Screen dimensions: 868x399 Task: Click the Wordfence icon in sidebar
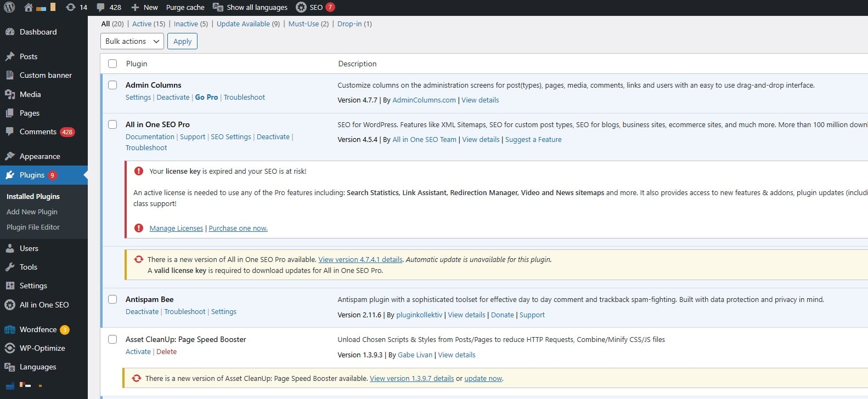pos(10,329)
